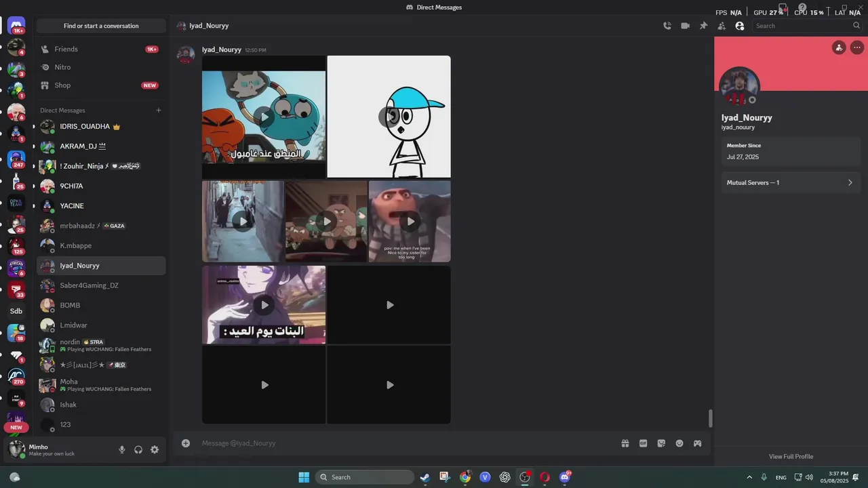868x488 pixels.
Task: Play the blue-cap stick figure video
Action: click(x=389, y=117)
